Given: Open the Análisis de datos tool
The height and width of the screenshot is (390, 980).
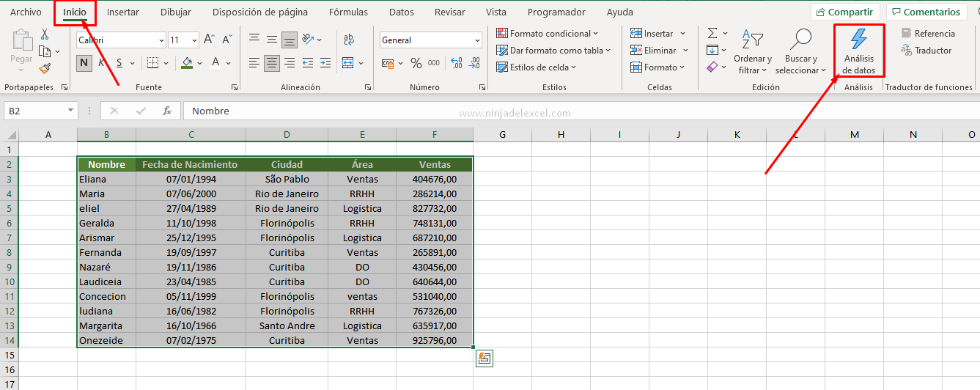Looking at the screenshot, I should point(859,51).
